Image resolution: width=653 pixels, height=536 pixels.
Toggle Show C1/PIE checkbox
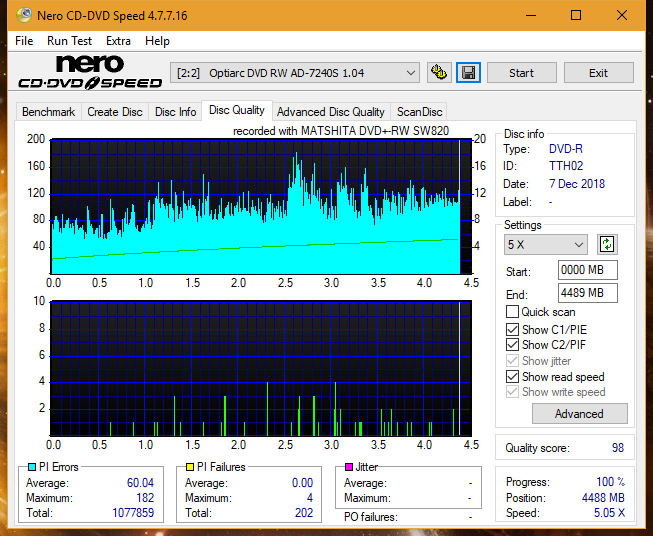tap(512, 329)
